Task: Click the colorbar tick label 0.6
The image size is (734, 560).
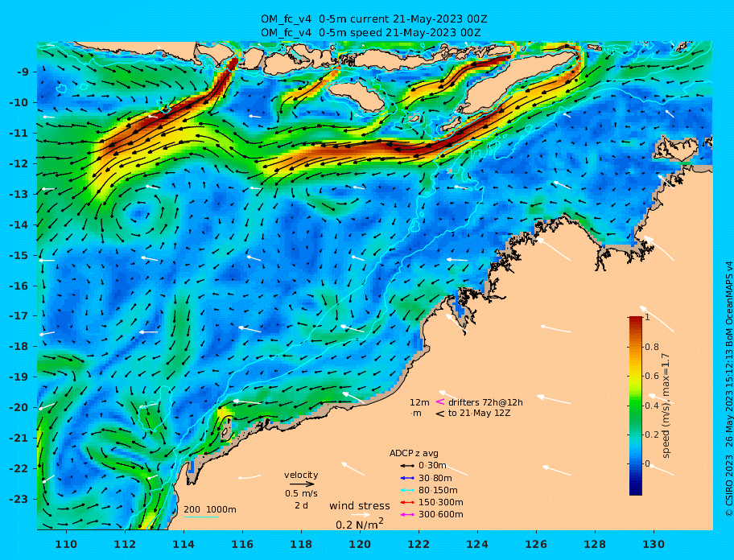Action: point(652,376)
